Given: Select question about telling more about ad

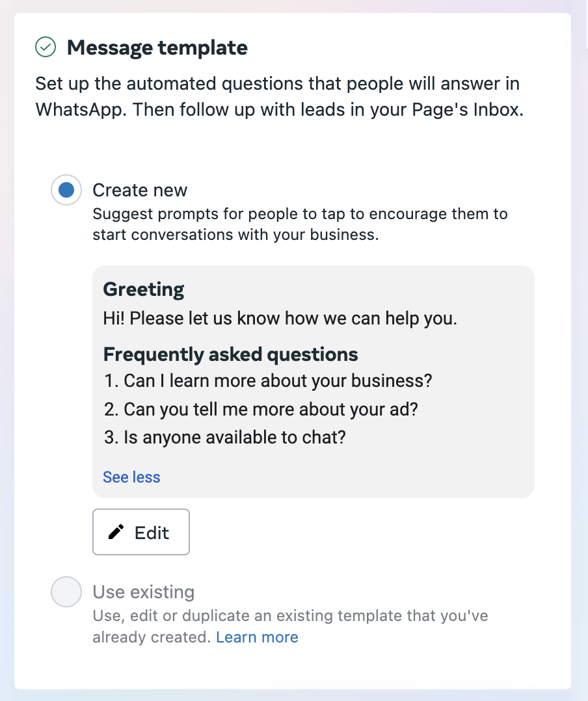Looking at the screenshot, I should point(261,409).
